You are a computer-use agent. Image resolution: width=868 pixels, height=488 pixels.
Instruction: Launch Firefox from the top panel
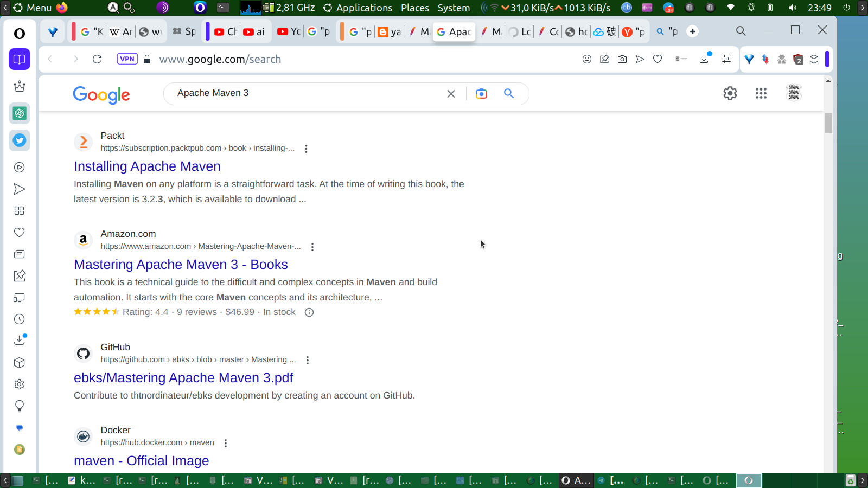62,8
